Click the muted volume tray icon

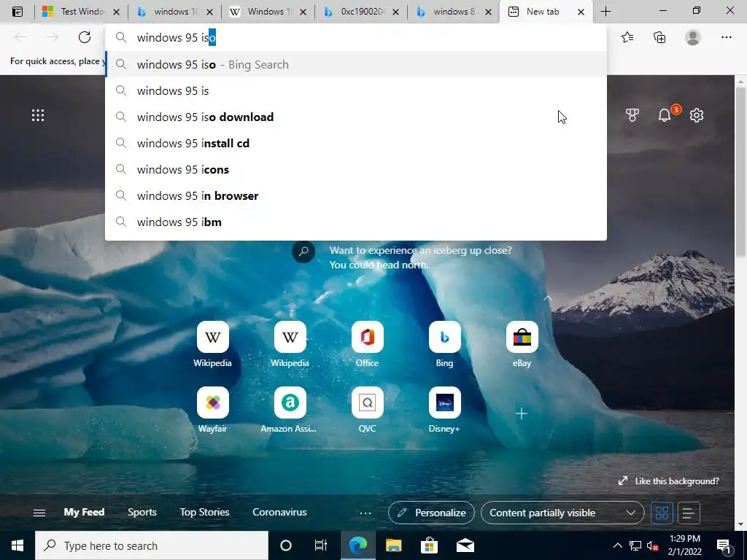(x=651, y=545)
